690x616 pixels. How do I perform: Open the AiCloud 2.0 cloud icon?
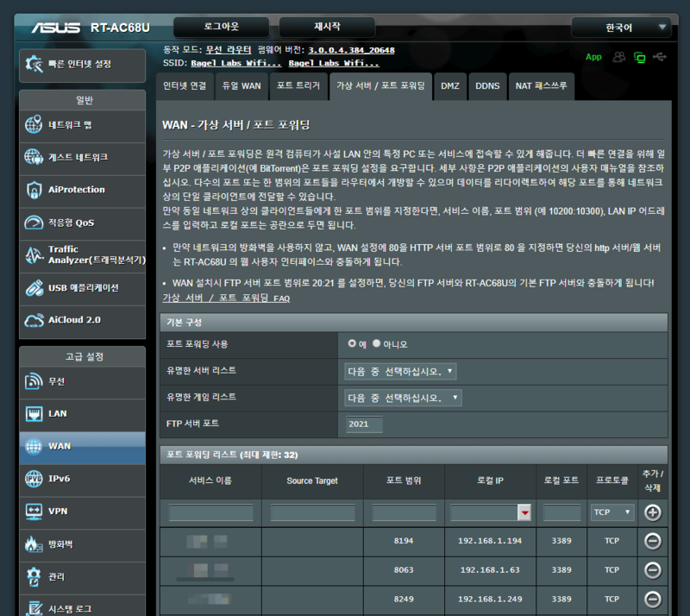(34, 320)
